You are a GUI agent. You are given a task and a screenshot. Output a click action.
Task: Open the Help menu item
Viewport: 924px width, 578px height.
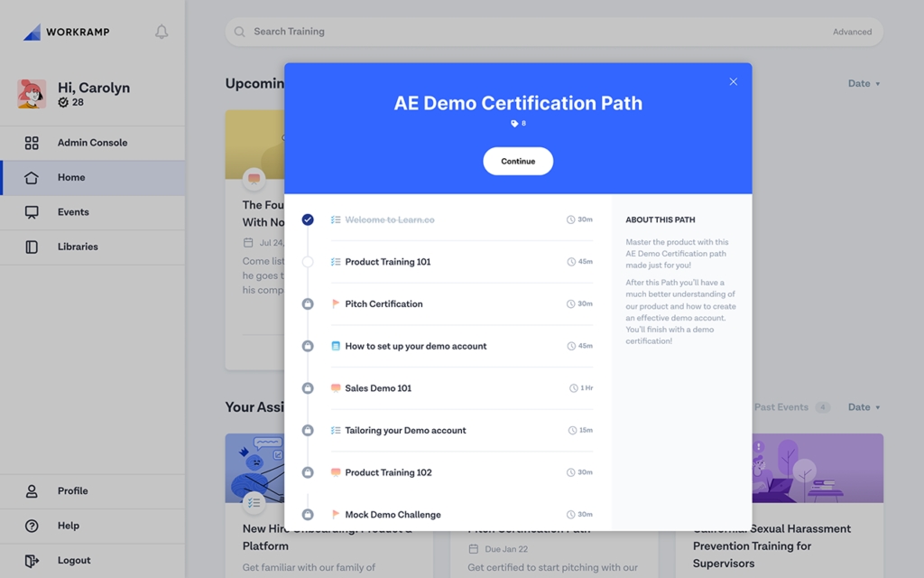tap(93, 527)
